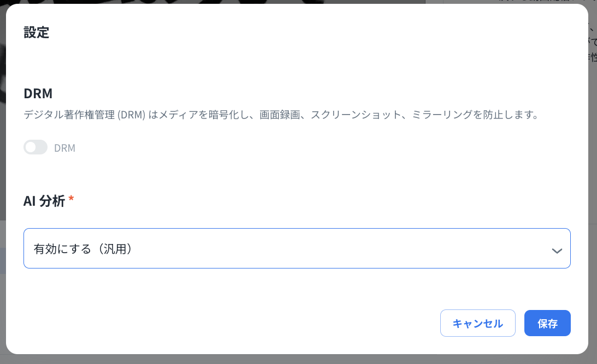This screenshot has height=364, width=597.
Task: Click the dimmed backdrop below the dialog
Action: click(297, 360)
